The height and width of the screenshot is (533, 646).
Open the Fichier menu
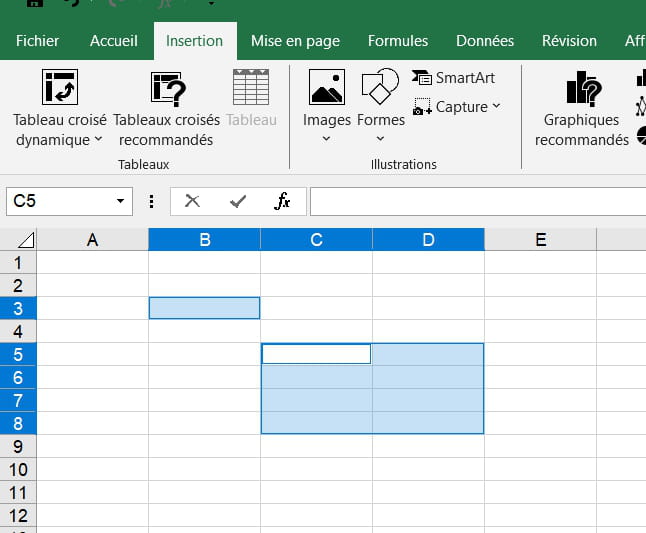click(x=38, y=41)
